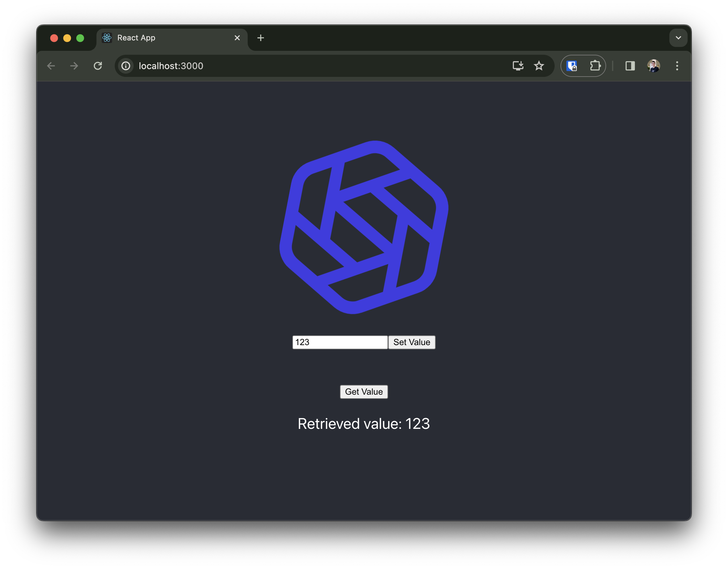Click the localhost:3000 address bar
The width and height of the screenshot is (728, 569).
(x=171, y=66)
